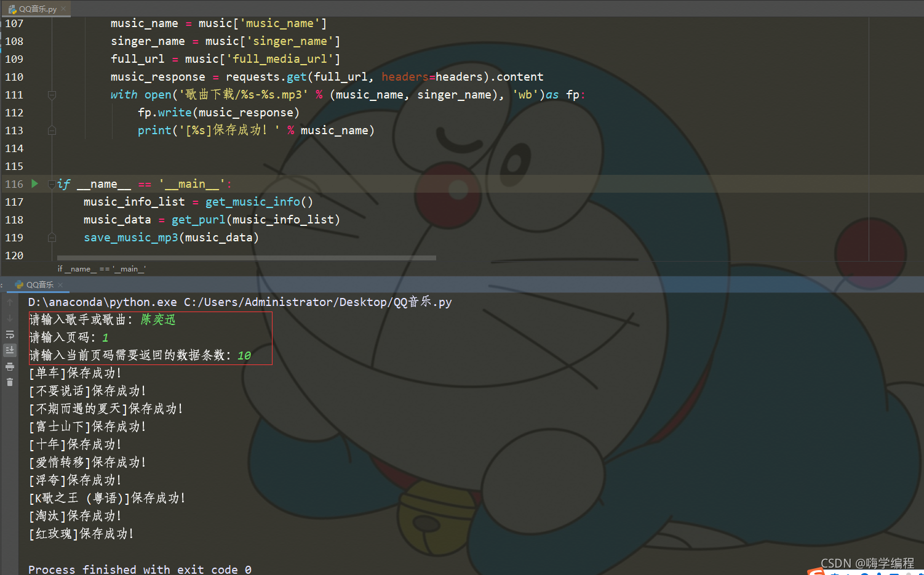Toggle scroll to end in the console
This screenshot has height=575, width=924.
[x=10, y=350]
